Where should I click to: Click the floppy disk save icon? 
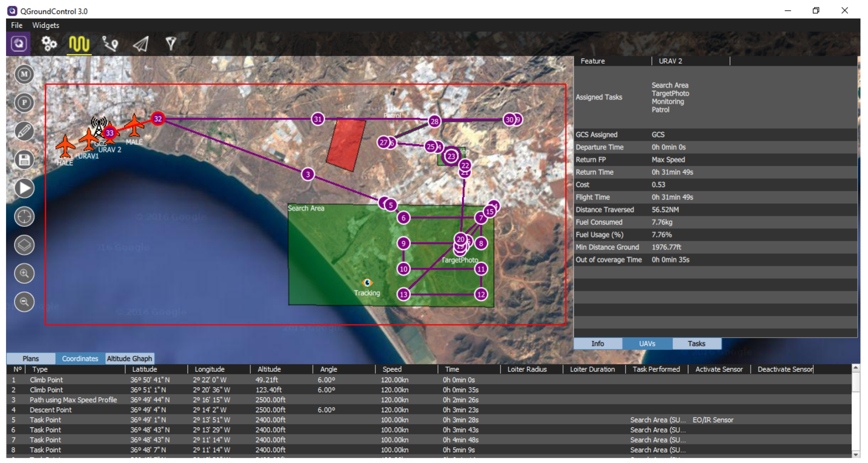click(x=24, y=160)
